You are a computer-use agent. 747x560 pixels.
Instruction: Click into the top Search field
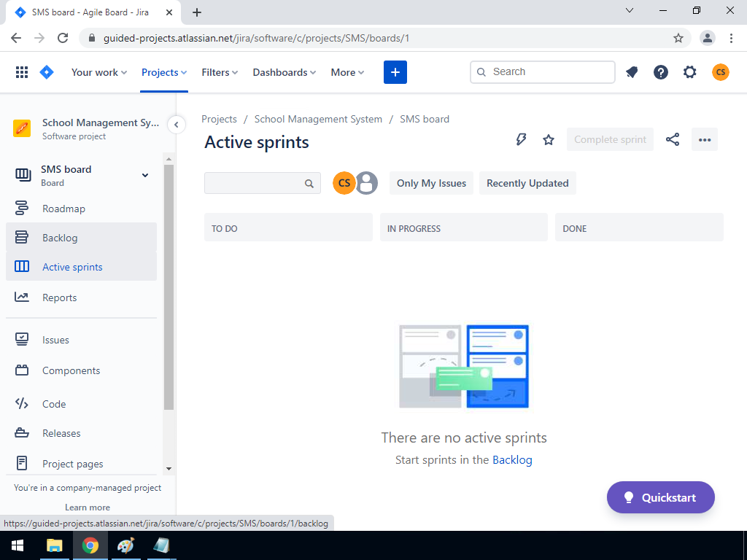coord(543,72)
